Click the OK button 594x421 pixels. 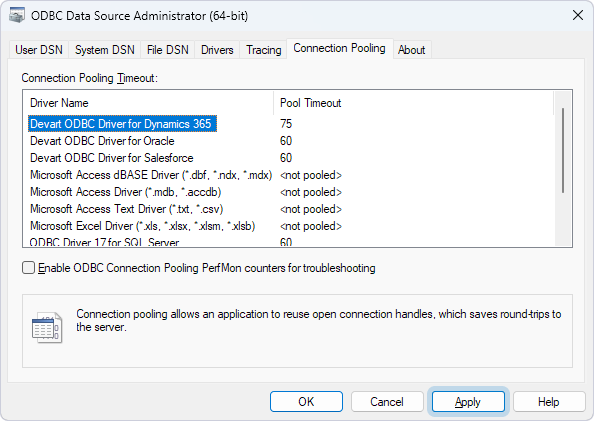(x=306, y=401)
